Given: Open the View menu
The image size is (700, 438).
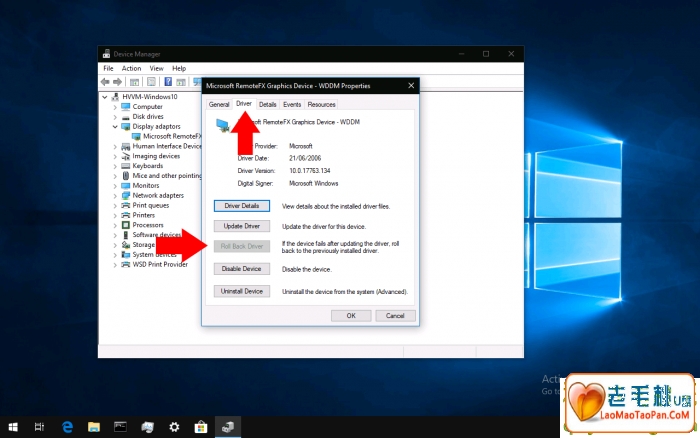Looking at the screenshot, I should coord(156,68).
